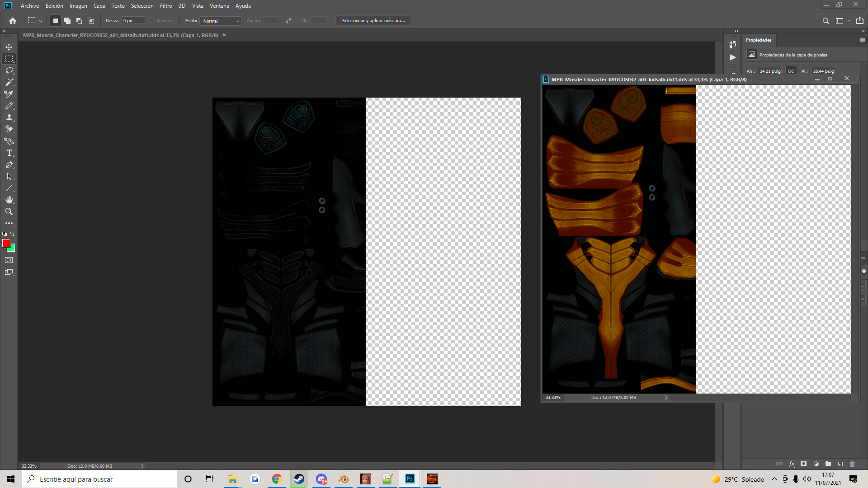This screenshot has height=488, width=868.
Task: Click the green background color swatch
Action: coord(12,248)
